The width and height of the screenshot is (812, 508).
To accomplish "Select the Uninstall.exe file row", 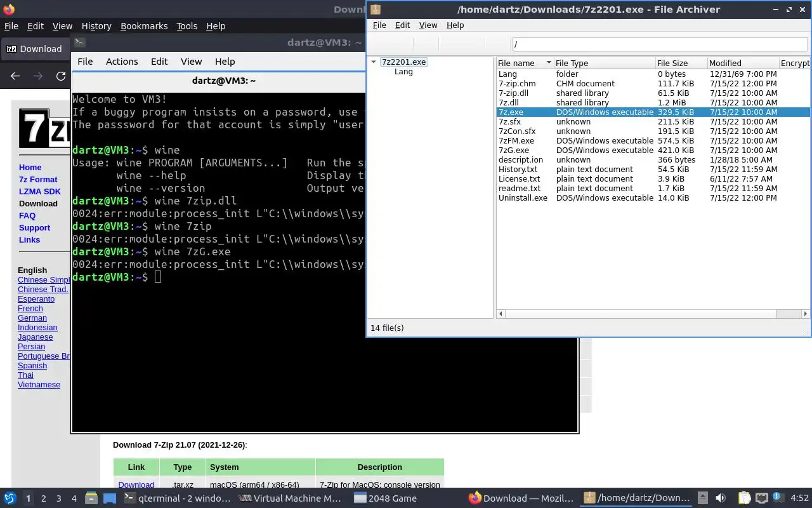I will click(x=653, y=198).
